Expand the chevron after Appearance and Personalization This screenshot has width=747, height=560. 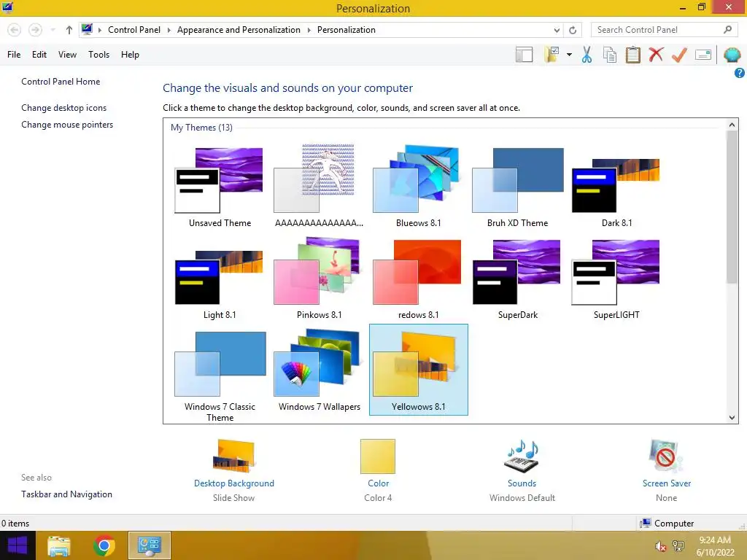(309, 30)
